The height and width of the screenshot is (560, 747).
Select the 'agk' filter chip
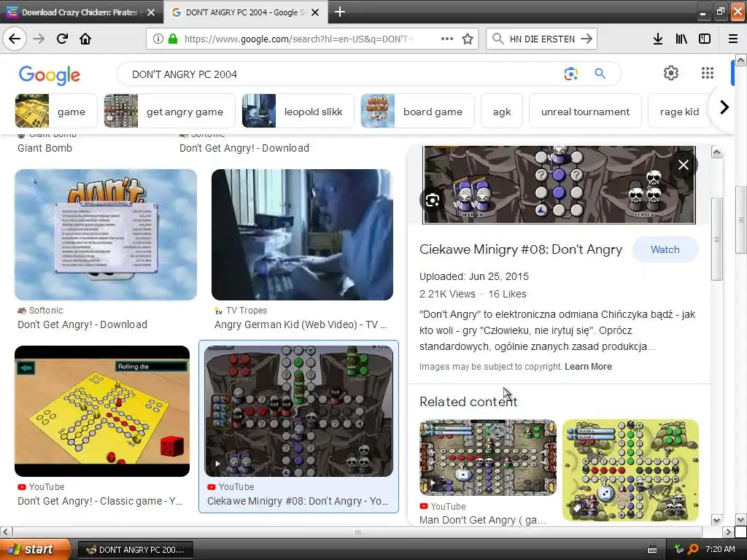click(x=502, y=111)
